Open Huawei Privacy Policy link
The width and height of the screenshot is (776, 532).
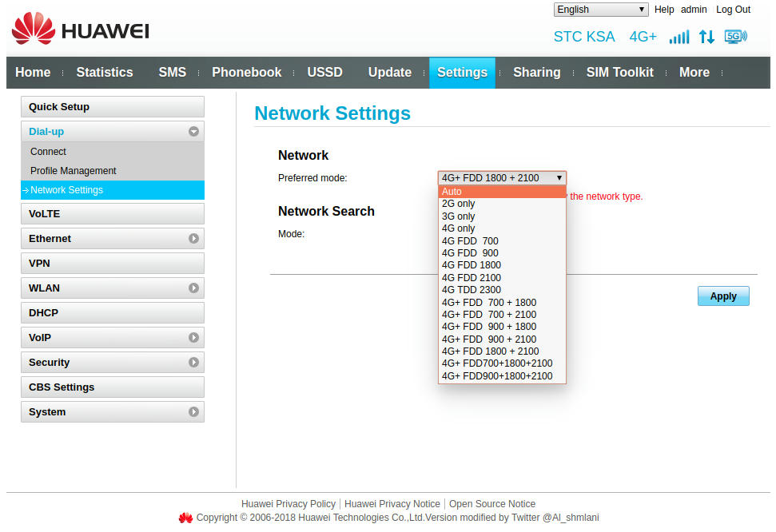click(289, 504)
